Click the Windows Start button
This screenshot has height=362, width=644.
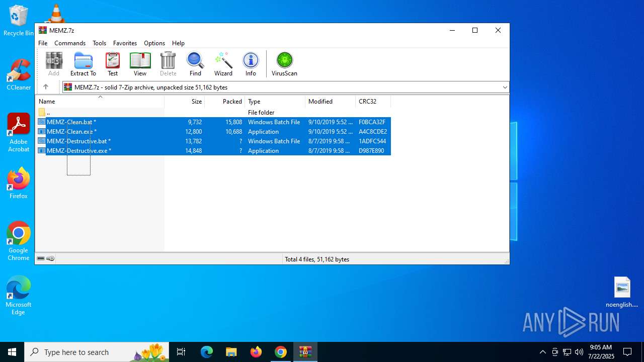[12, 352]
